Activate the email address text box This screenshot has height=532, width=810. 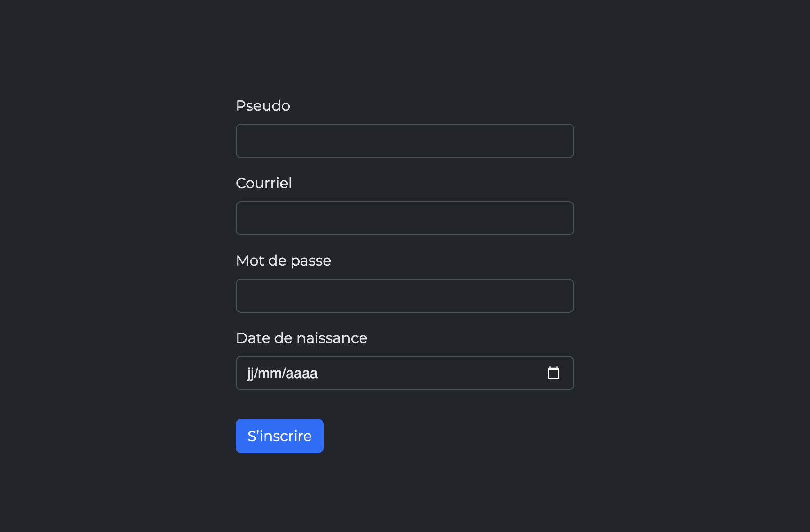[x=405, y=218]
